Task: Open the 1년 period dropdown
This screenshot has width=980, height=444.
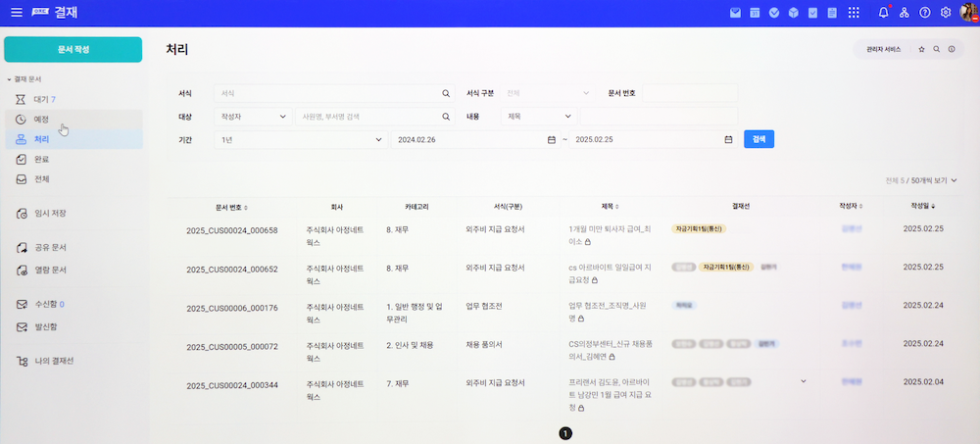Action: click(301, 139)
